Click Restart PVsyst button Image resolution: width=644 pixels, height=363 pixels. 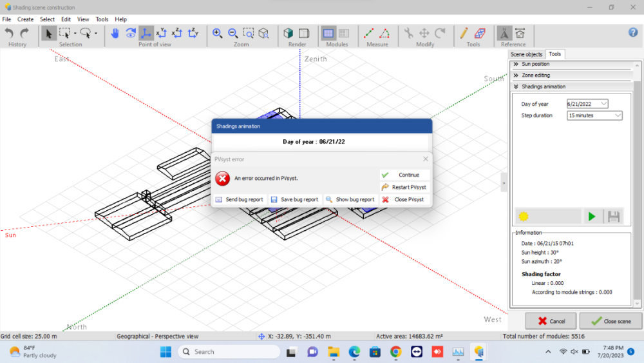(x=404, y=188)
